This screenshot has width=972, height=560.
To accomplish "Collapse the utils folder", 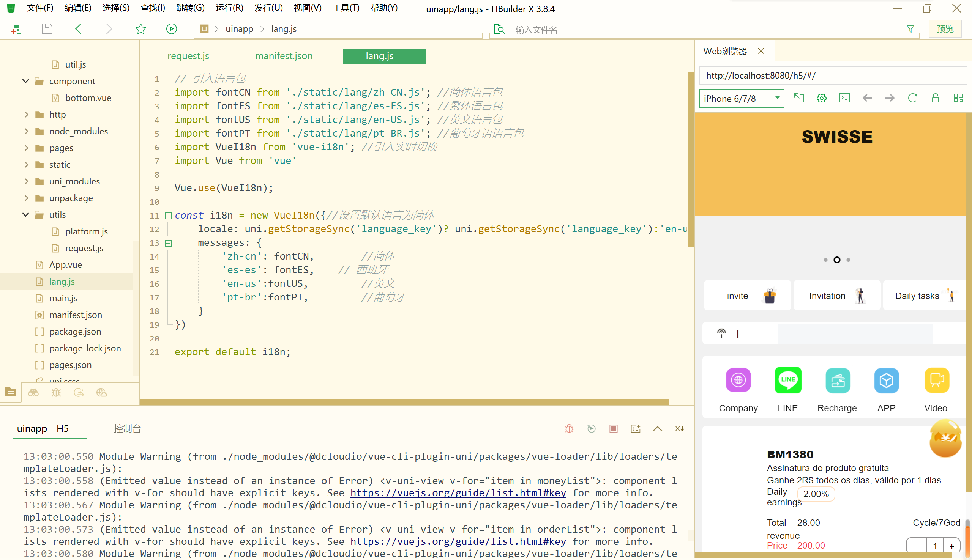I will (26, 215).
